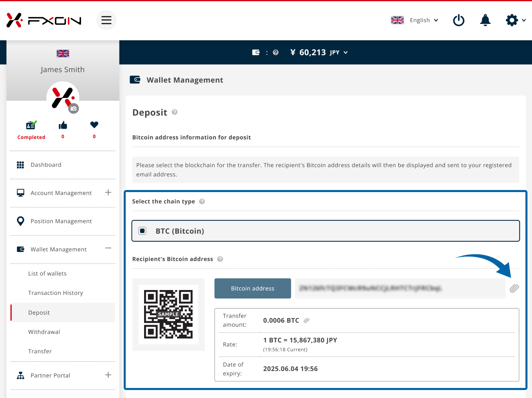532x398 pixels.
Task: Select Deposit in sidebar submenu
Action: click(63, 313)
